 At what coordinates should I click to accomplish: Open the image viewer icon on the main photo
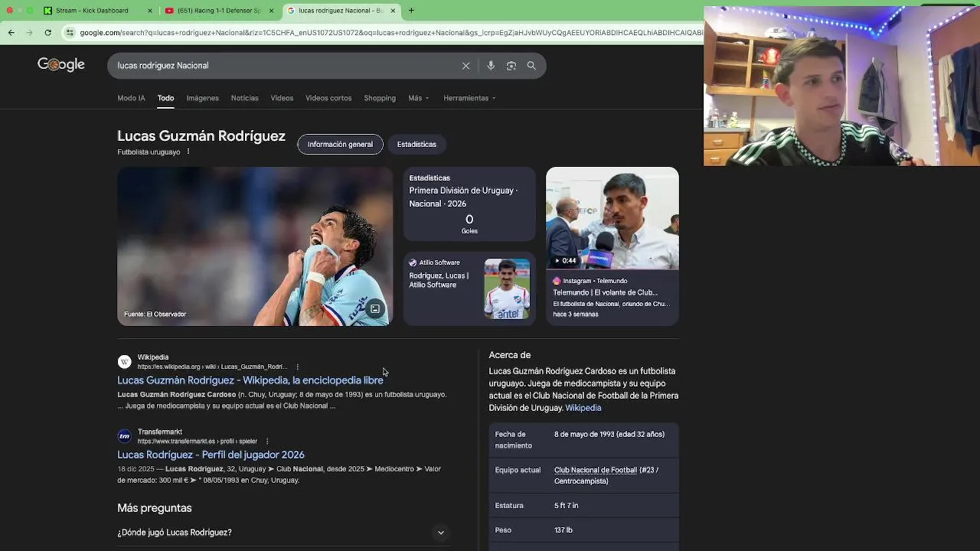coord(375,309)
